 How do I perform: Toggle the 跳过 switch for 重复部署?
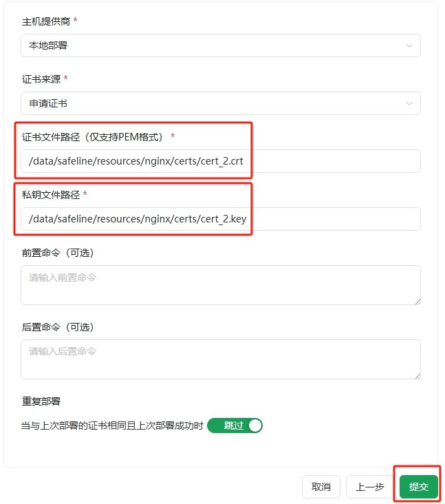pyautogui.click(x=235, y=426)
